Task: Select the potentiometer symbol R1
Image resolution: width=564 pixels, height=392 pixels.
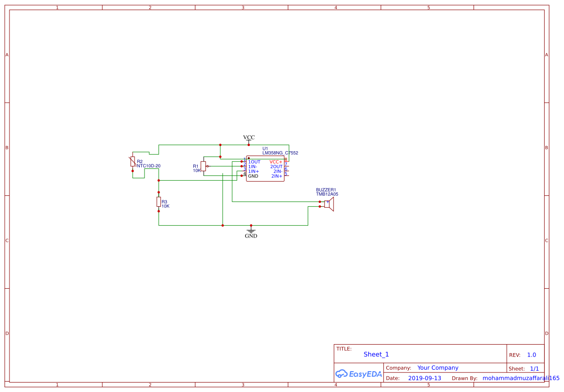Action: pyautogui.click(x=203, y=167)
